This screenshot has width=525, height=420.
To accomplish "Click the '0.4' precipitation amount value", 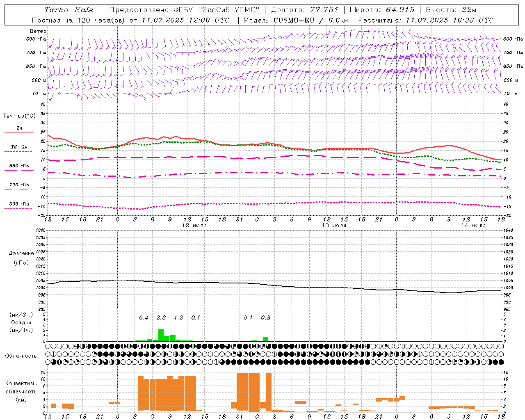I will pos(144,318).
